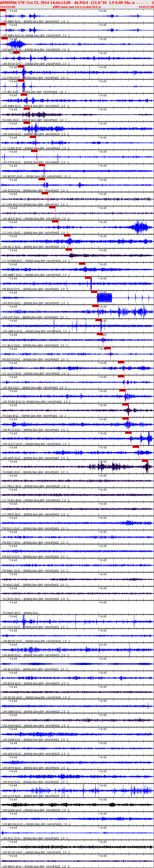Select the TA A04D BHZ station label
Screen dimensions: 154x868
tap(35, 585)
